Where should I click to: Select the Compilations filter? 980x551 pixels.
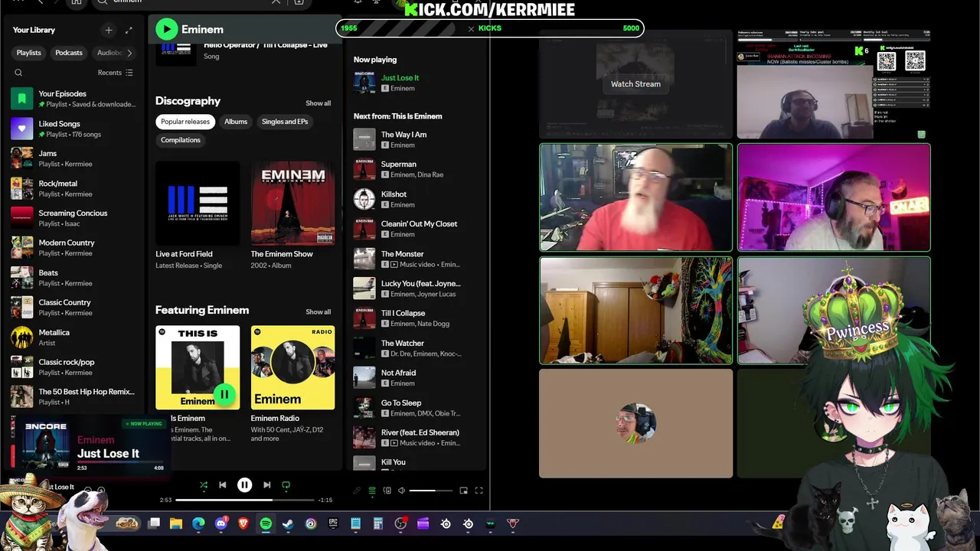tap(181, 140)
